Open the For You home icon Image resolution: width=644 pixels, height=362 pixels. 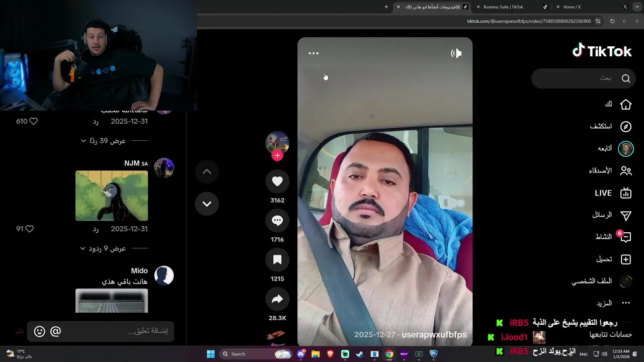[x=626, y=105]
